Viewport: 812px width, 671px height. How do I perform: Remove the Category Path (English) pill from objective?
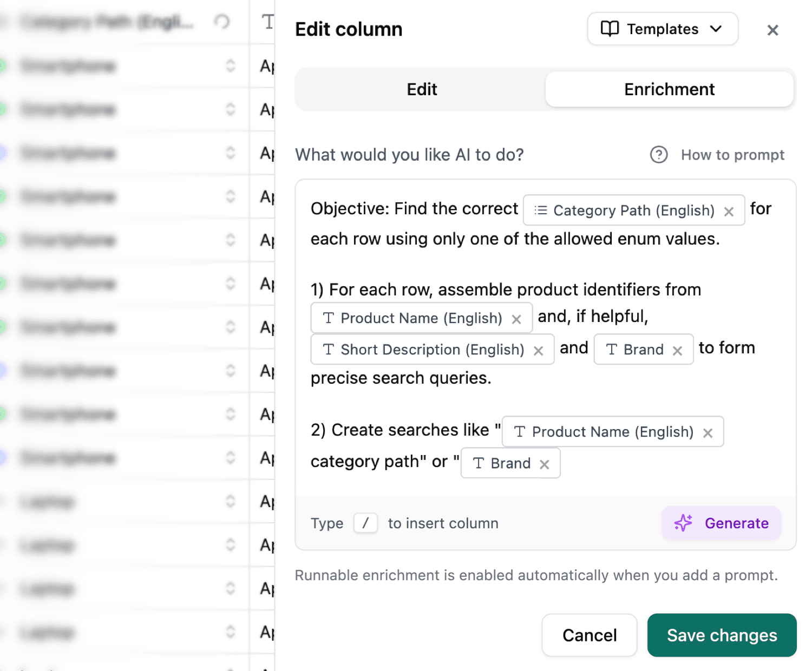[729, 210]
